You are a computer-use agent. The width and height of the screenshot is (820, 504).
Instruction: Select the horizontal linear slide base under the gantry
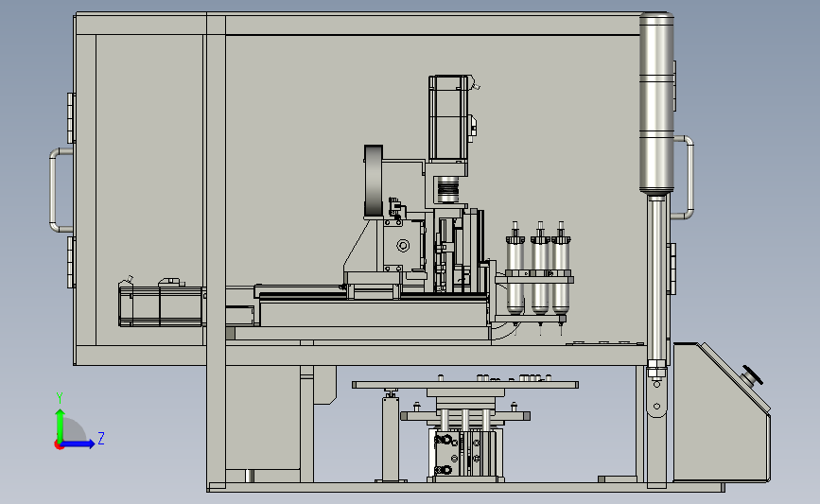375,309
